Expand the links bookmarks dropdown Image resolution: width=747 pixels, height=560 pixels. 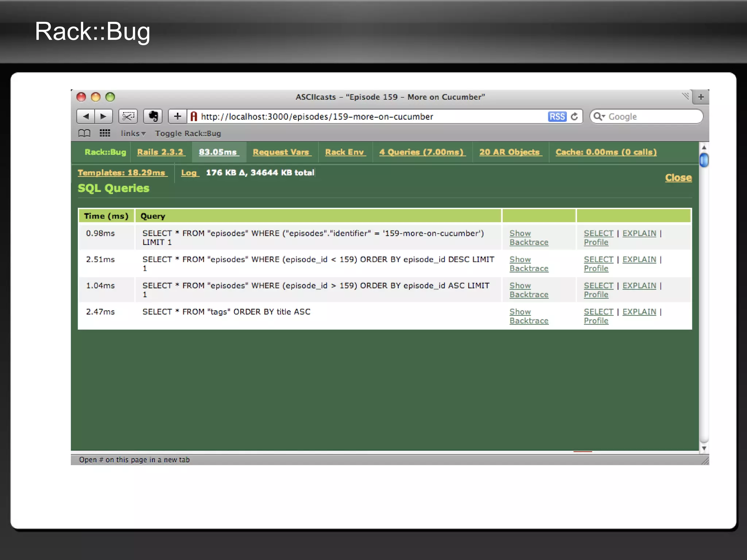[133, 133]
